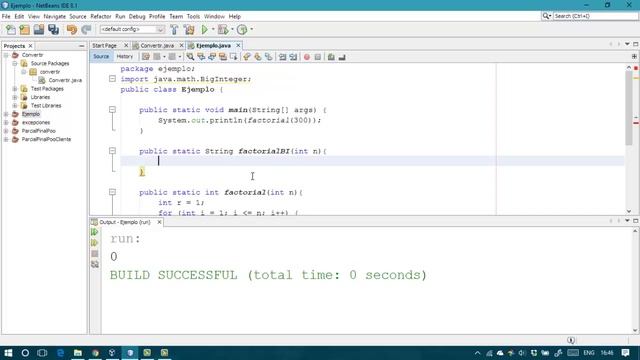Click the Open Project toolbar icon
The width and height of the screenshot is (640, 360).
pos(39,29)
